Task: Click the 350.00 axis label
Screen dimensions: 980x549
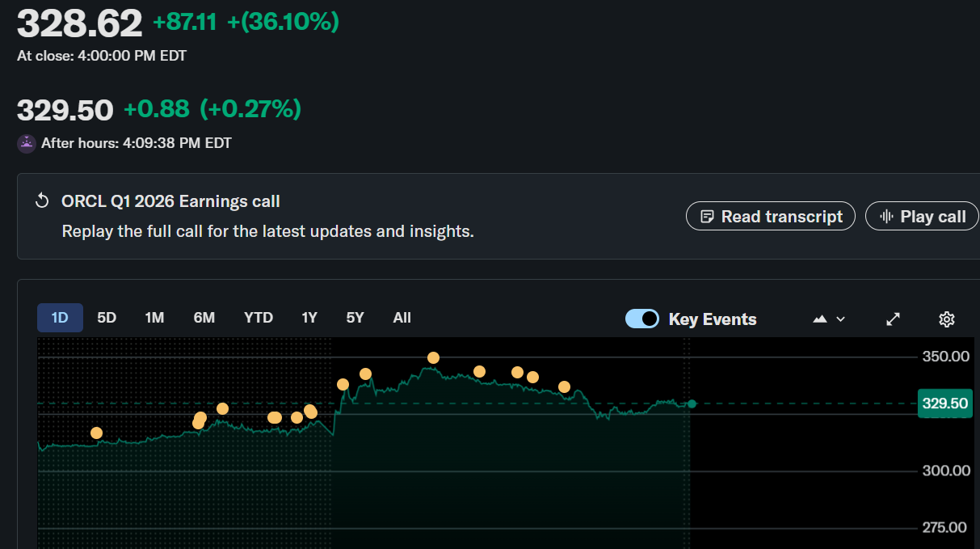Action: point(945,357)
